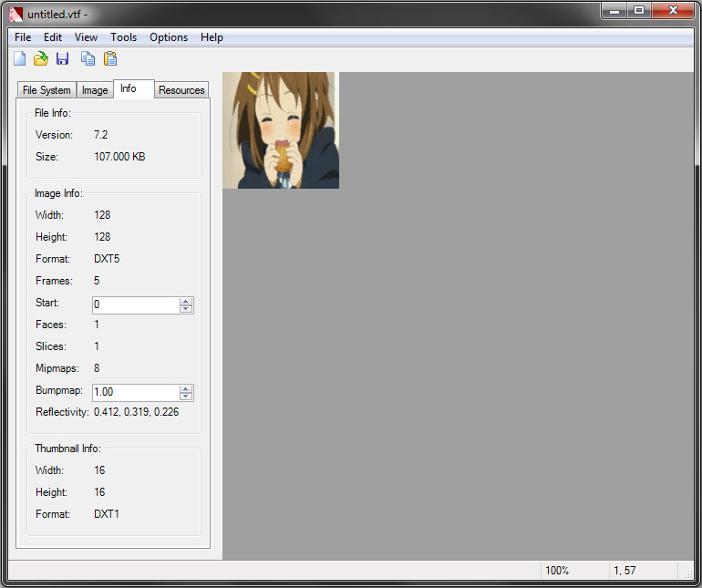
Task: Decrease Bumpmap scale with down arrow
Action: point(186,397)
